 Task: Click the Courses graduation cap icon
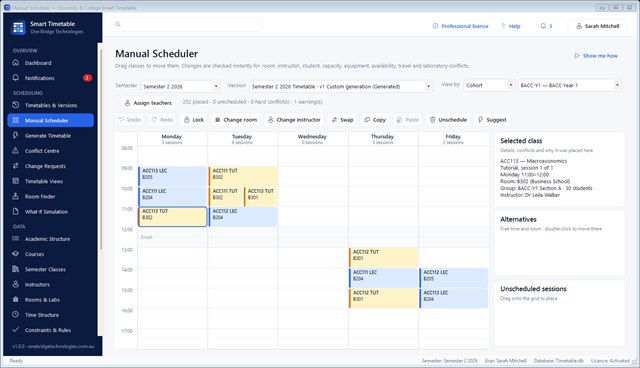click(x=16, y=254)
